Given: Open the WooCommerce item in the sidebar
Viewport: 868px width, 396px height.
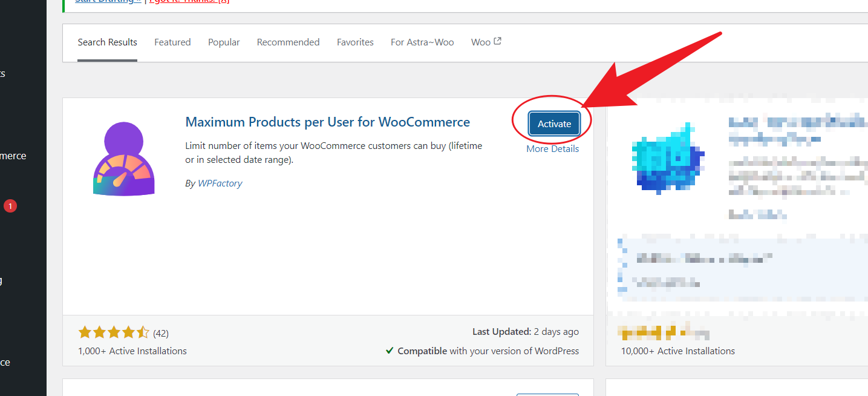Looking at the screenshot, I should [13, 156].
